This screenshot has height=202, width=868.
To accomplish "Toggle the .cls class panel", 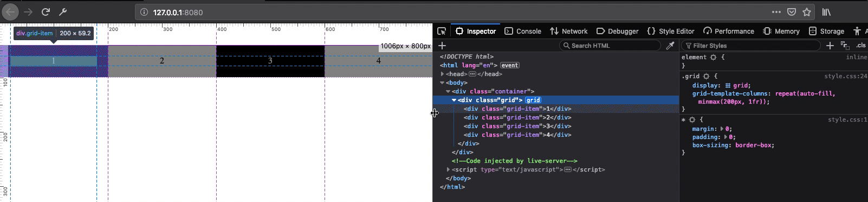I will click(860, 46).
